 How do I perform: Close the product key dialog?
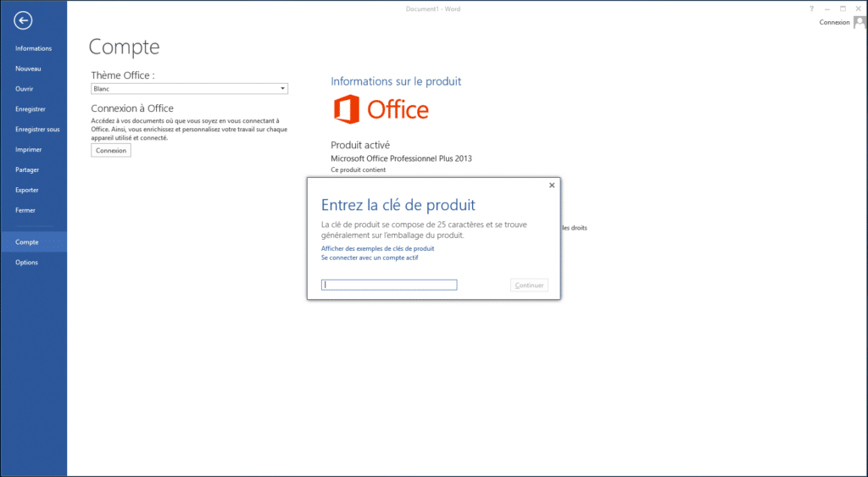[552, 185]
